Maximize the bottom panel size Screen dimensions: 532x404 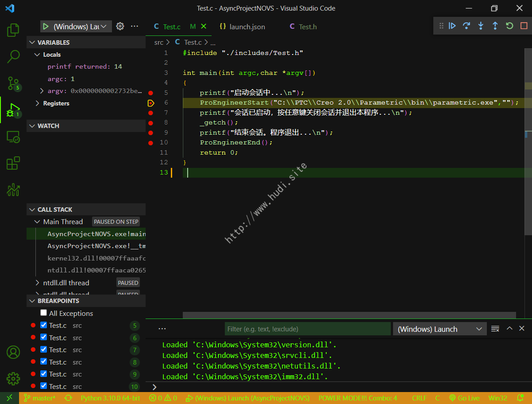coord(509,328)
